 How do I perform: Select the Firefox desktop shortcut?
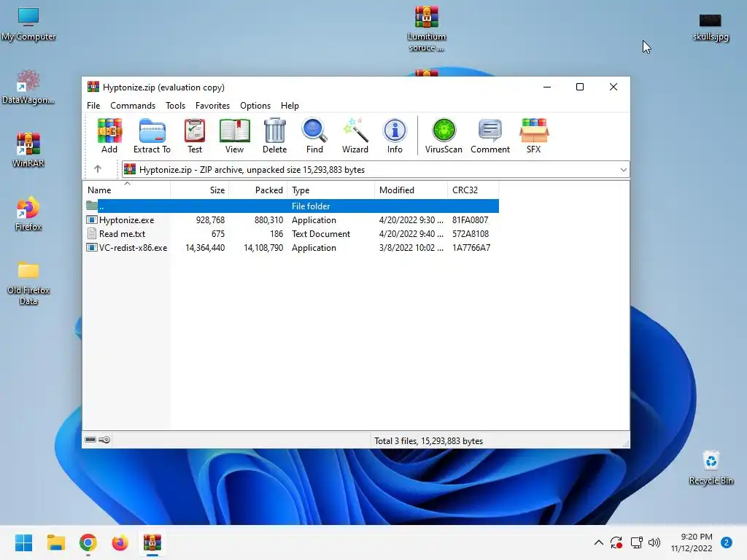(x=28, y=214)
